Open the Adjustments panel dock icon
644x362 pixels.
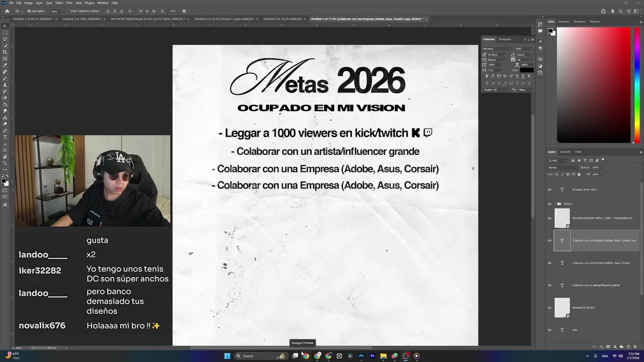(x=540, y=66)
